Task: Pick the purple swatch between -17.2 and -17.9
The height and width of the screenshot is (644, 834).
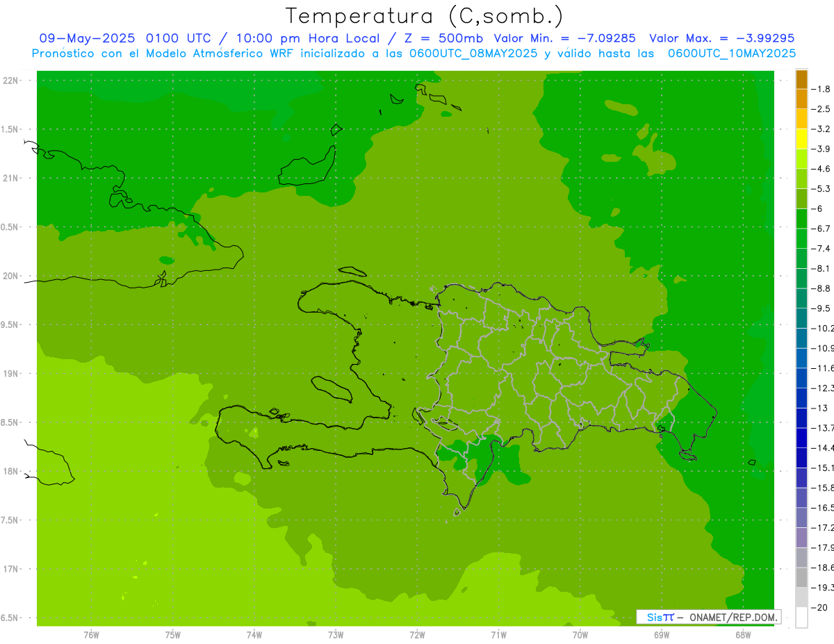Action: [x=801, y=537]
